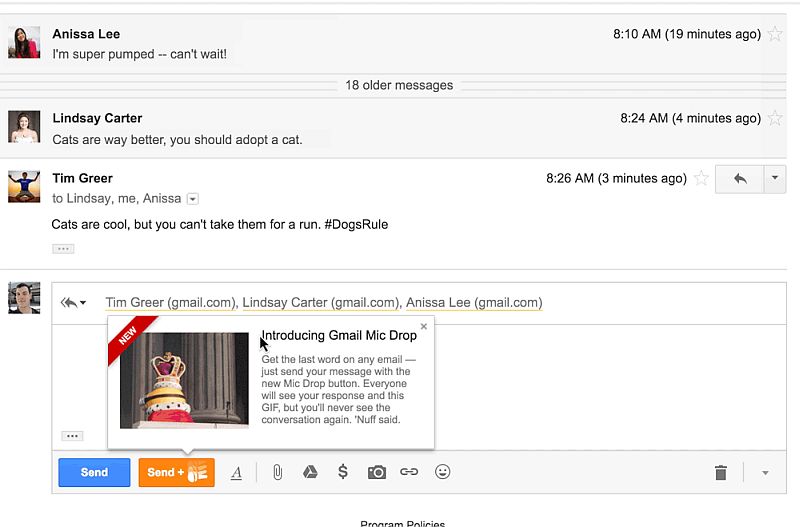Expand recipient details under Tim Greer

click(193, 199)
